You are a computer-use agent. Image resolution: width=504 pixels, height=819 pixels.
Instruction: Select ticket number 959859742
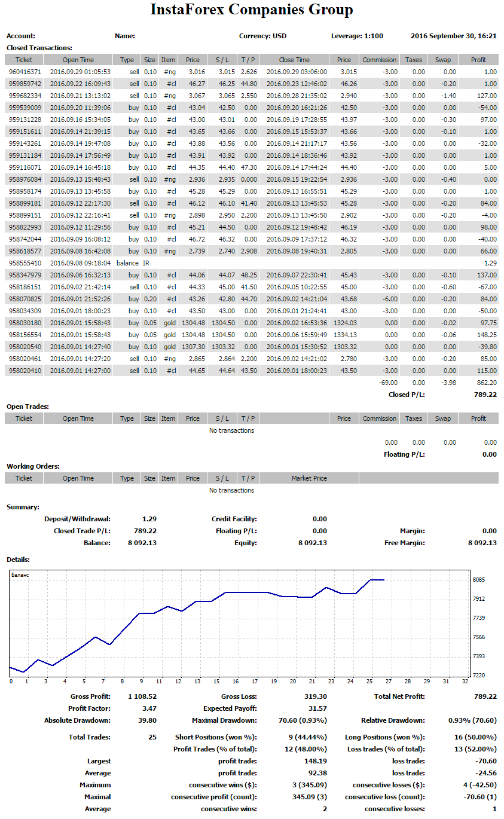25,84
